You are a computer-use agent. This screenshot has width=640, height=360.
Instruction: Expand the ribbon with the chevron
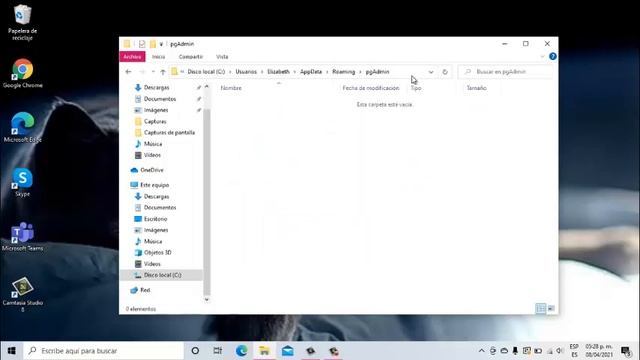pyautogui.click(x=542, y=56)
